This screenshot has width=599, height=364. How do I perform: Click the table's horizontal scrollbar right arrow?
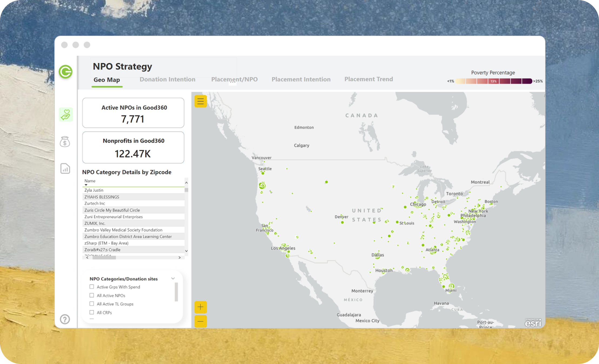[x=180, y=258]
